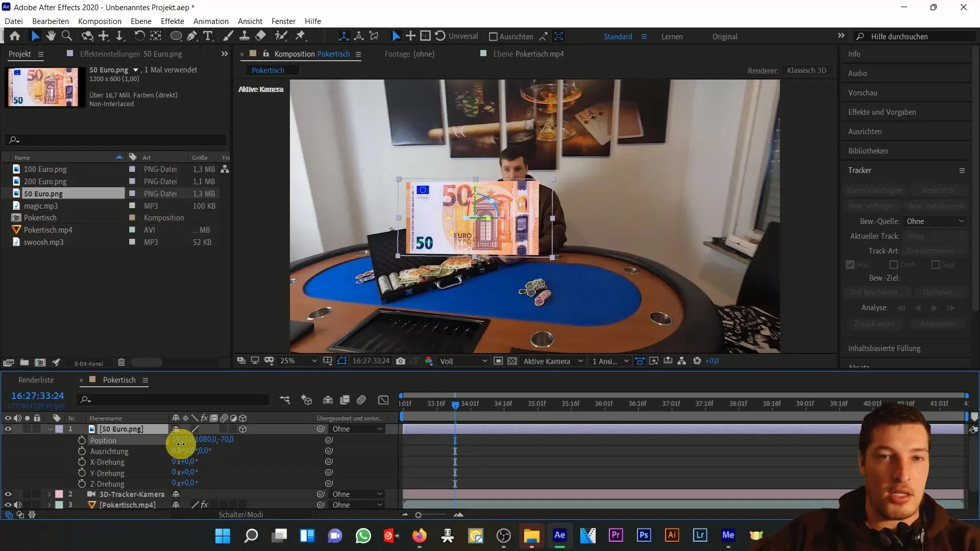Click the timeline zoom slider handle
Screen dimensions: 980x551
click(x=418, y=515)
